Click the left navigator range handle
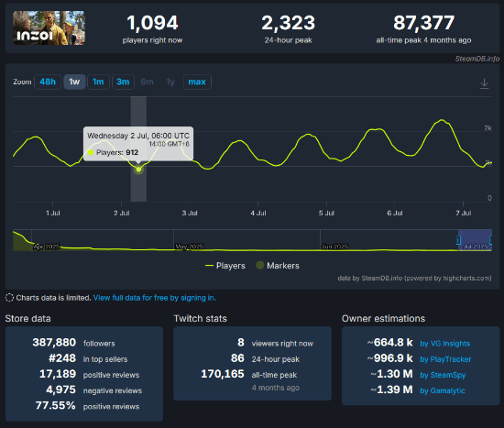Screen dimensions: 504x428 tap(459, 240)
